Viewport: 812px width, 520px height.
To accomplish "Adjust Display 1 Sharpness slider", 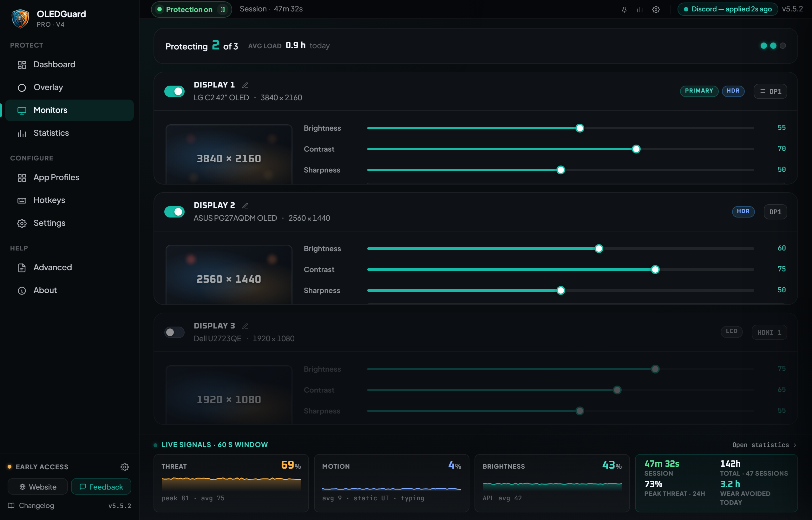I will 560,170.
